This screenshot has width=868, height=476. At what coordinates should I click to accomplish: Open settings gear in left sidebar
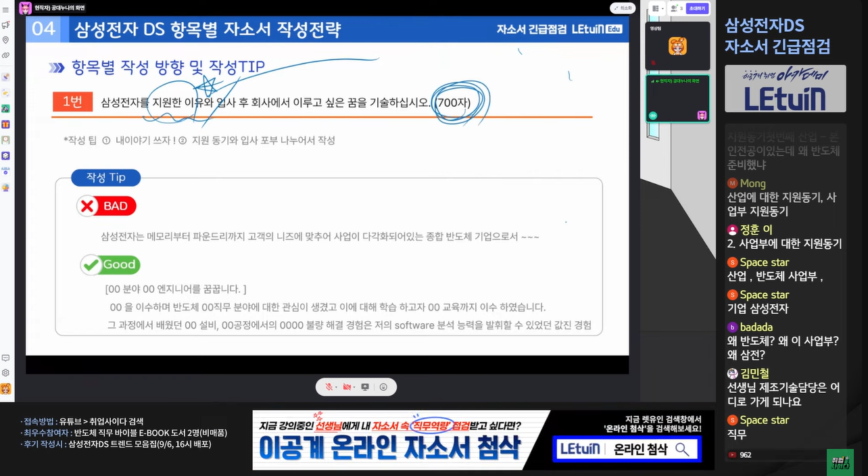point(5,373)
